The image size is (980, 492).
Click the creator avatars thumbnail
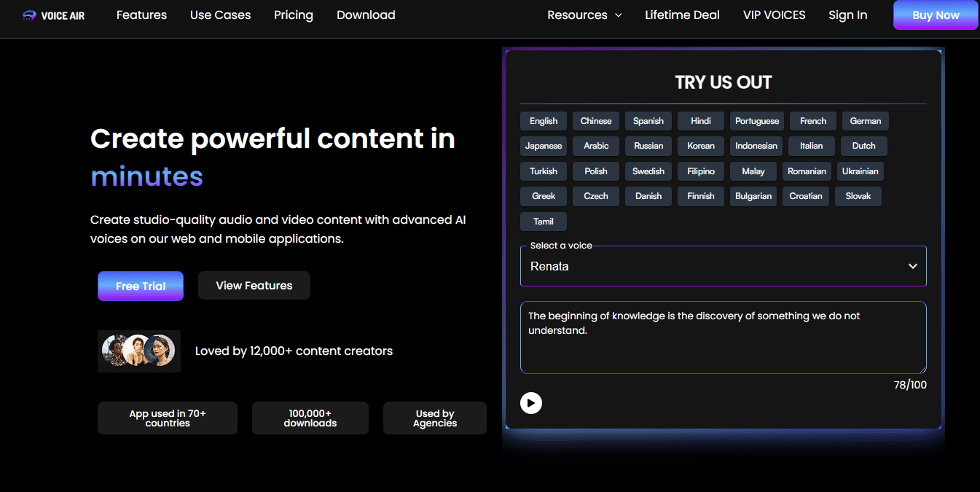click(x=138, y=351)
